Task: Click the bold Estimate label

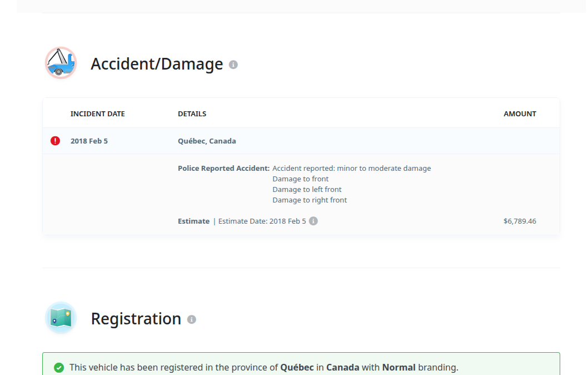Action: [193, 221]
